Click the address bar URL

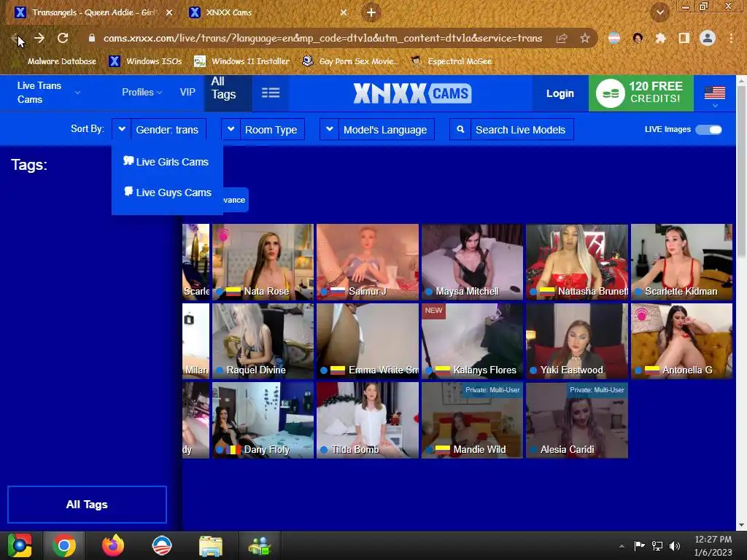point(322,38)
